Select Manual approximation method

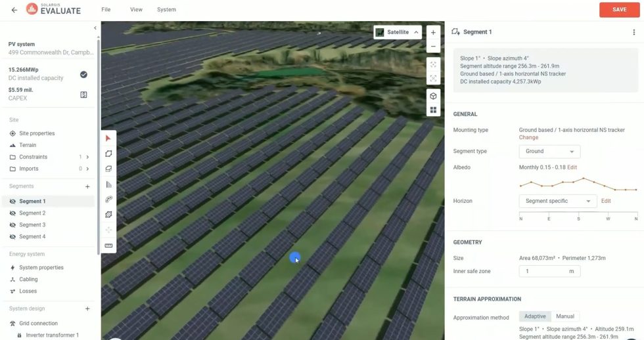tap(564, 316)
